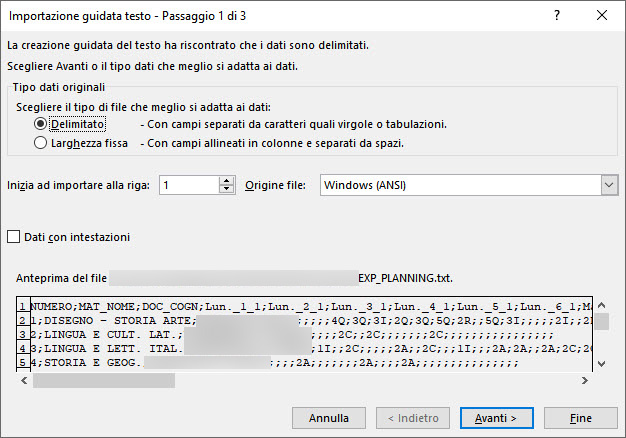Click the Fine button

580,418
